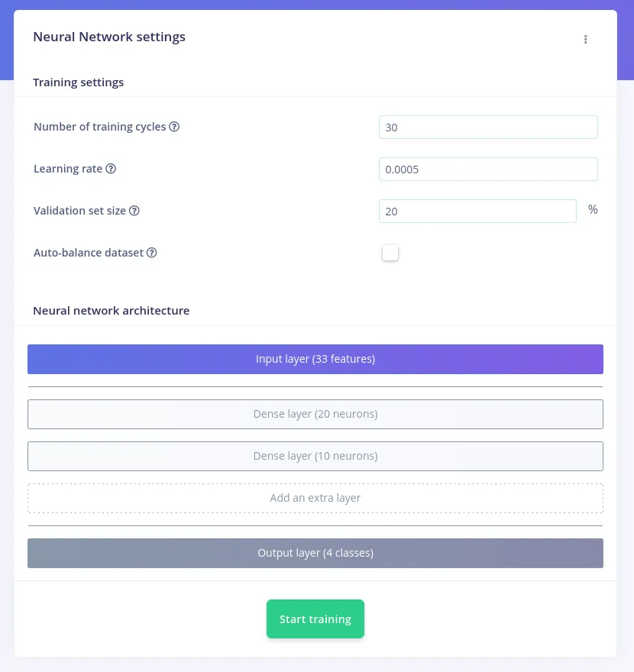The width and height of the screenshot is (634, 672).
Task: Click the Validation set size input field
Action: (x=477, y=211)
